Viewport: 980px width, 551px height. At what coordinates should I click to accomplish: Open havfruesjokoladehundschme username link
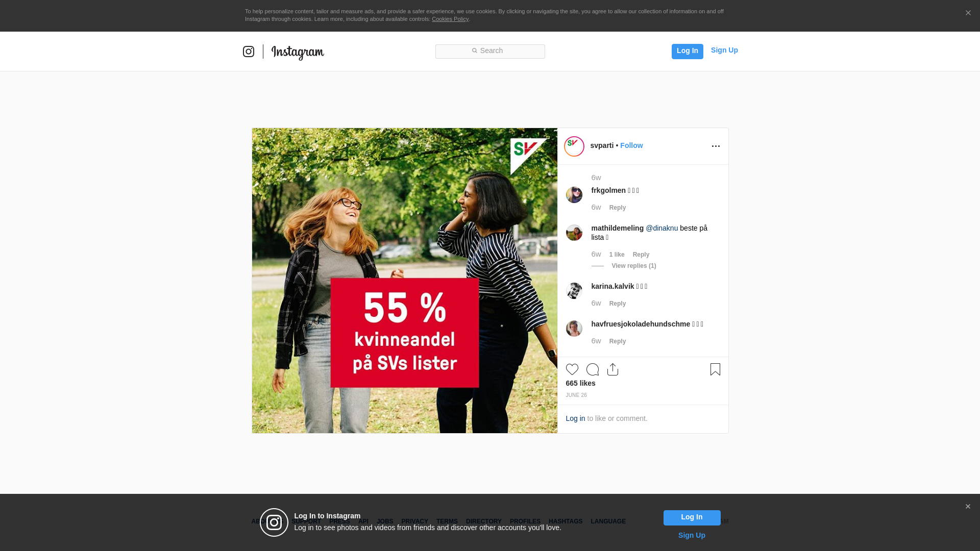pyautogui.click(x=641, y=324)
